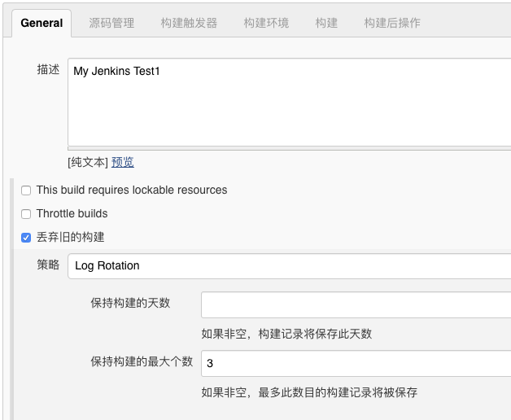Viewport: 511px width, 420px height.
Task: Click the 保持构建的天数 input field
Action: [356, 305]
